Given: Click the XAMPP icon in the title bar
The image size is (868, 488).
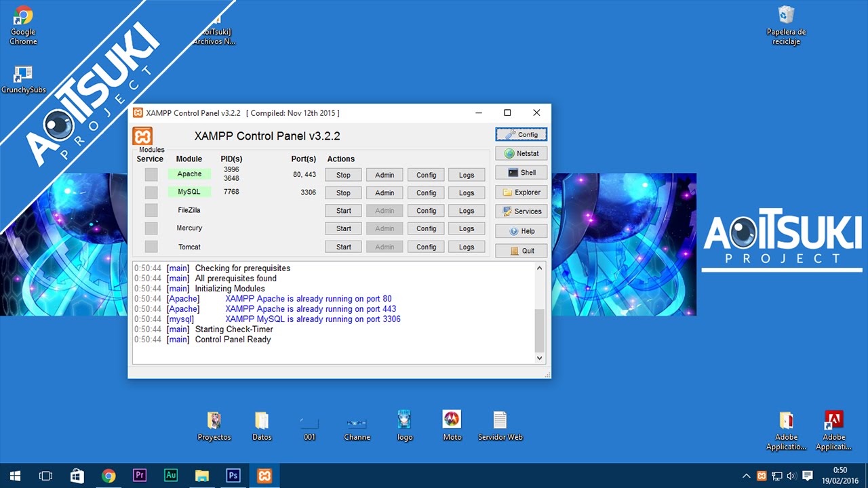Looking at the screenshot, I should click(x=138, y=113).
